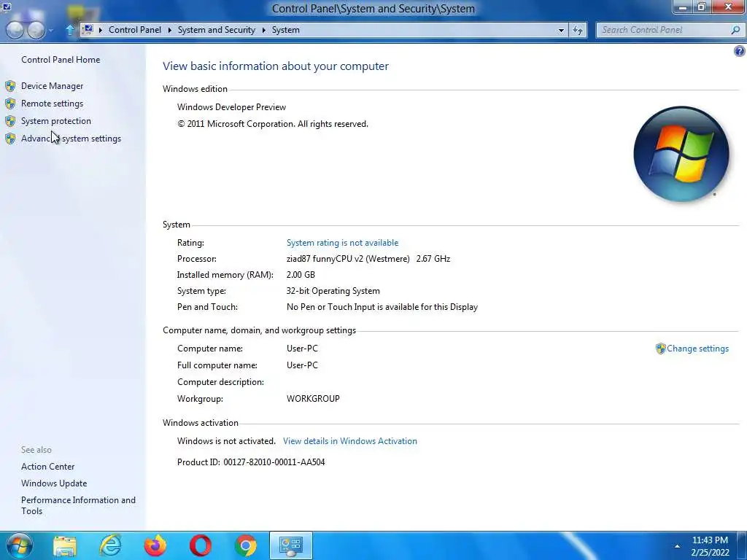Click Control Panel taskbar button
This screenshot has width=747, height=560.
[291, 545]
